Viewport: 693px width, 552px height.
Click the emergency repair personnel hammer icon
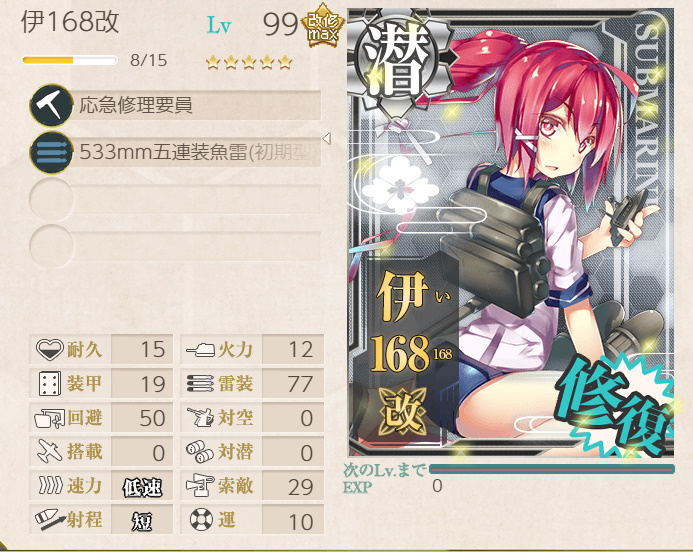(51, 106)
